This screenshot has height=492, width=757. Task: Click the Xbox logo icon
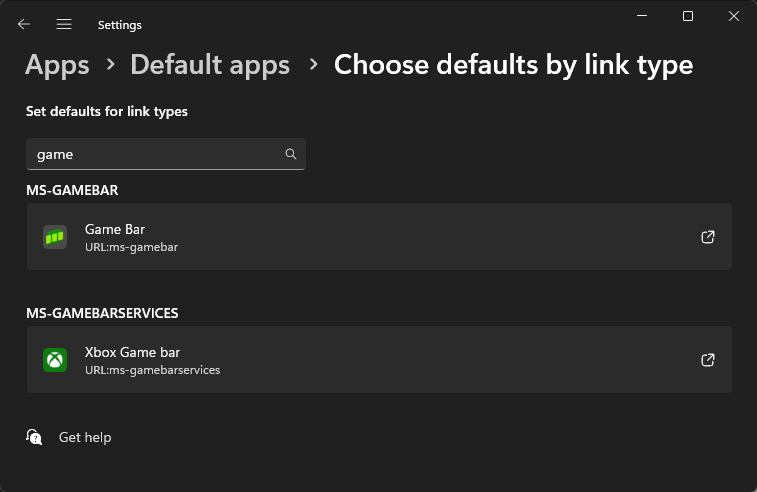(x=55, y=360)
